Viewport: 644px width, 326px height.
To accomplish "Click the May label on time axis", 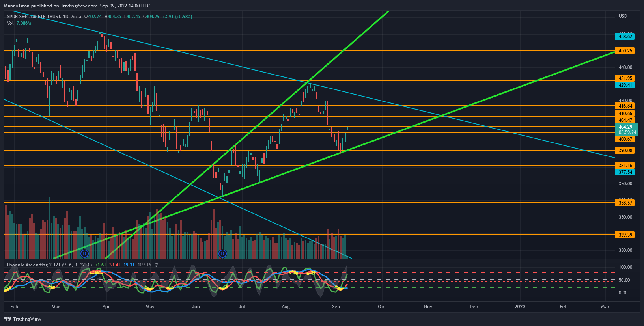I will pyautogui.click(x=150, y=307).
